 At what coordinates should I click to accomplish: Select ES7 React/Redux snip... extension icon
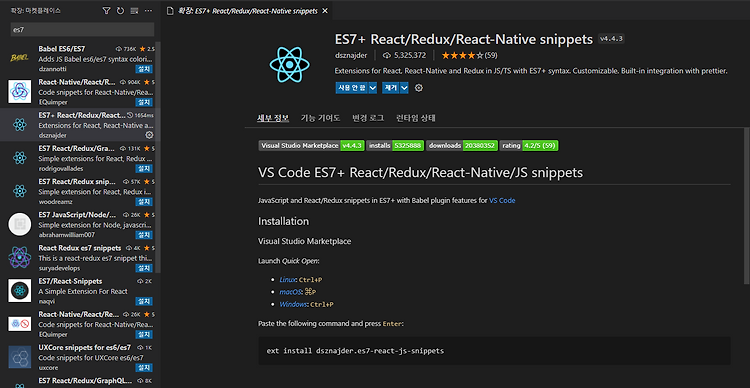pyautogui.click(x=20, y=191)
